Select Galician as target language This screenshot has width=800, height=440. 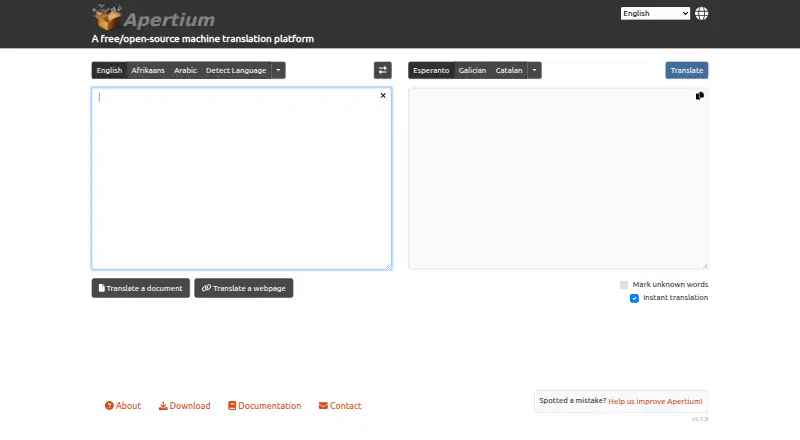point(472,70)
